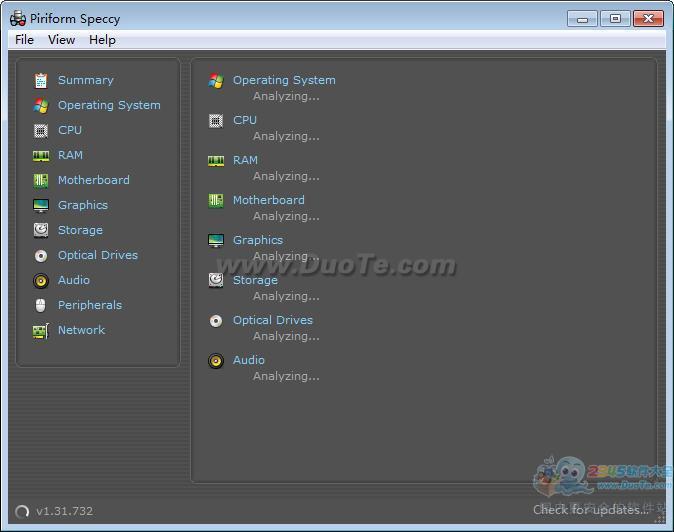Image resolution: width=674 pixels, height=532 pixels.
Task: Click the Speccy app icon in title bar
Action: (18, 18)
